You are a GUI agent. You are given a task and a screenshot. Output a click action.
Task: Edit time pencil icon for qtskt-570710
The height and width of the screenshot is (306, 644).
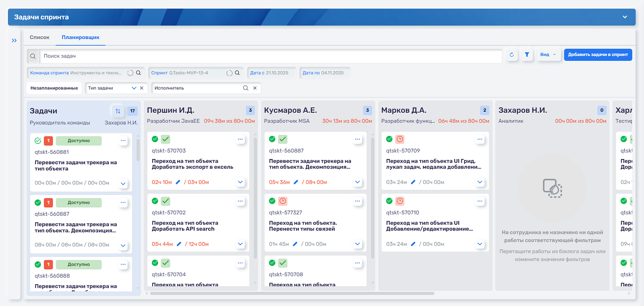point(413,244)
